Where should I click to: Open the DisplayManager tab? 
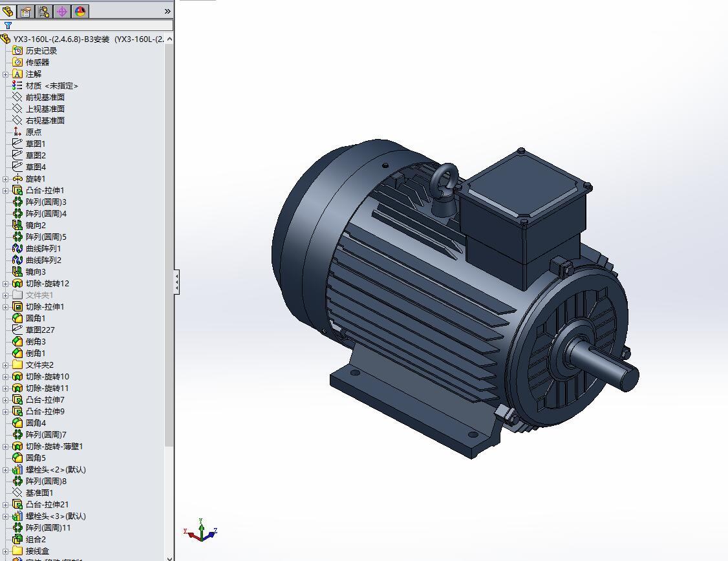[80, 11]
